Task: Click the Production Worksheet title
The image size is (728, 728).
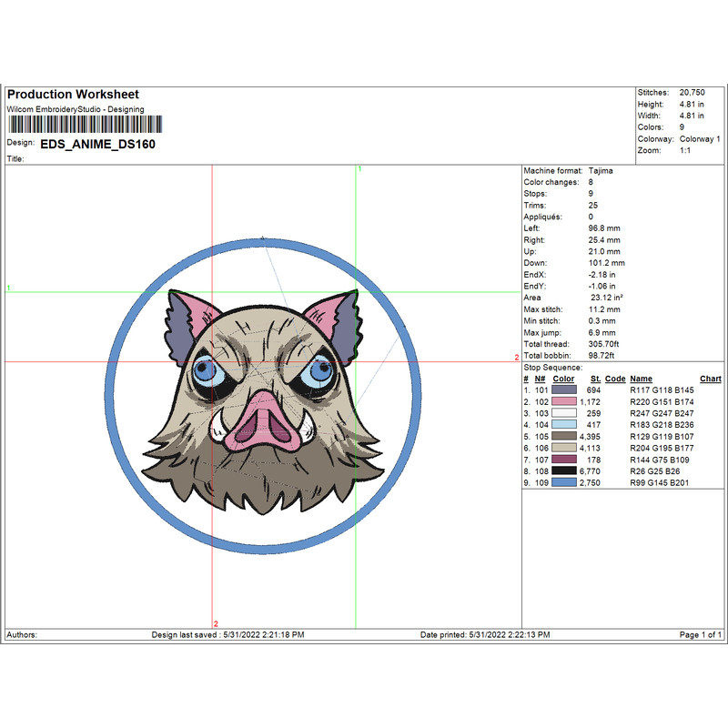Action: [73, 95]
